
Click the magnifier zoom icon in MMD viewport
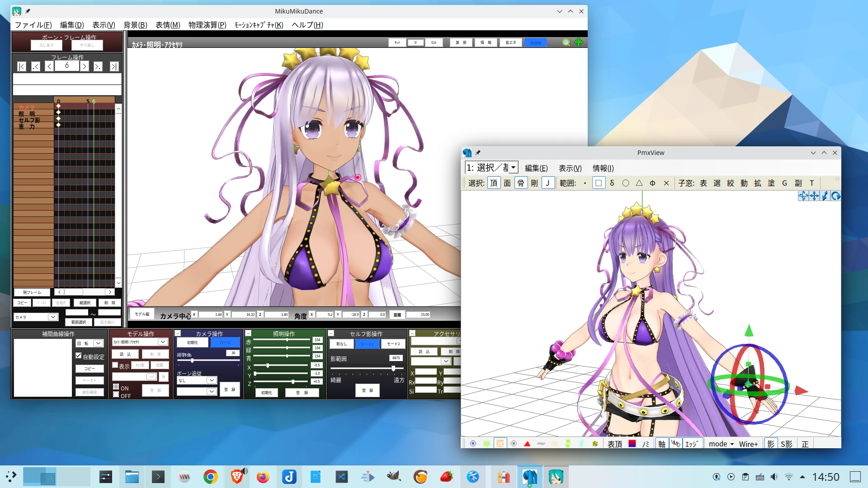(566, 42)
